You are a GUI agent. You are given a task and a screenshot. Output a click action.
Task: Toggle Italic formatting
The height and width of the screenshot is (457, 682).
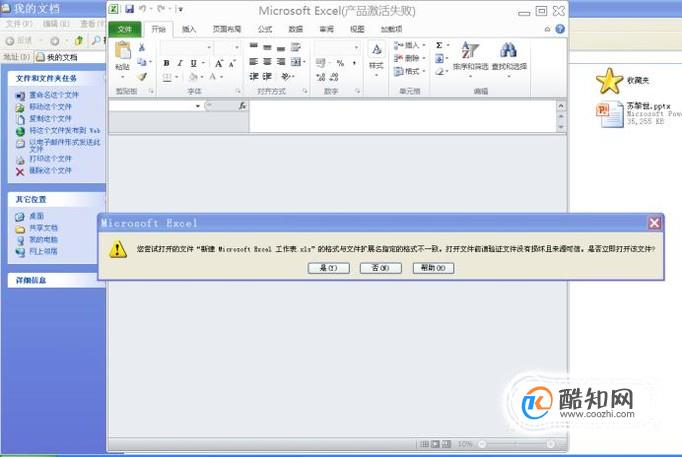pyautogui.click(x=180, y=63)
